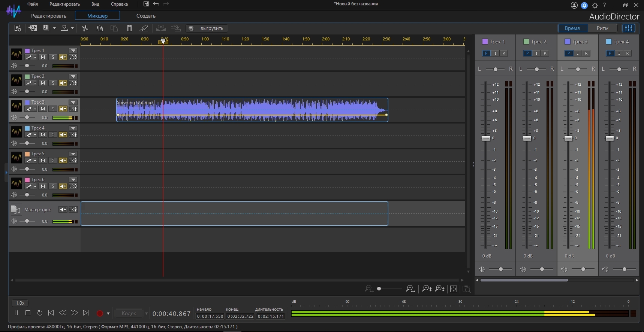Open Трек 1 record input dropdown arrow
644x332 pixels.
[35, 58]
